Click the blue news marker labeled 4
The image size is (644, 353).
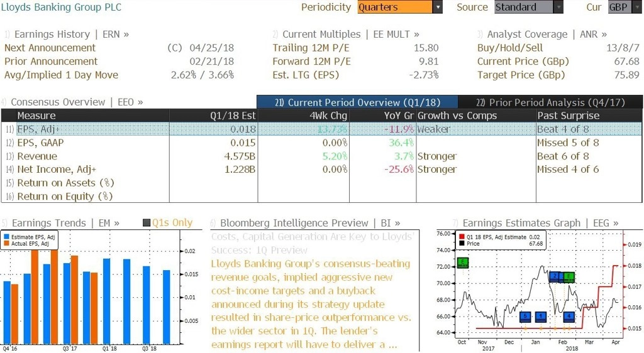pos(569,316)
